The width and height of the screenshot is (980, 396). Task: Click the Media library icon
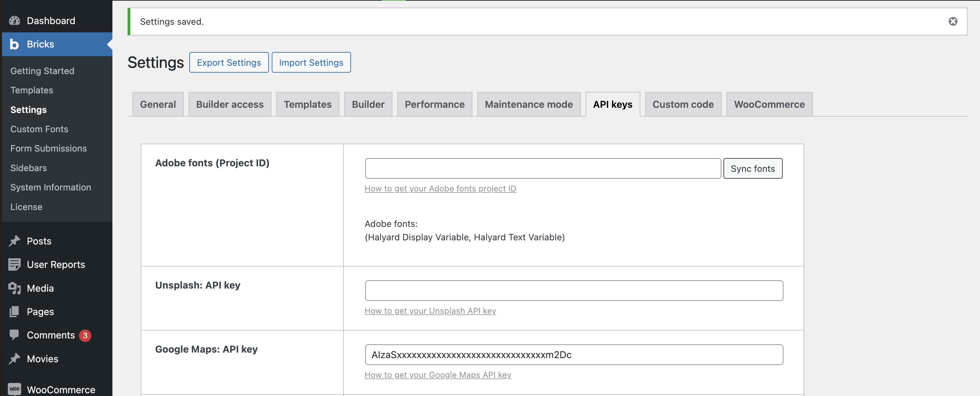[x=14, y=288]
